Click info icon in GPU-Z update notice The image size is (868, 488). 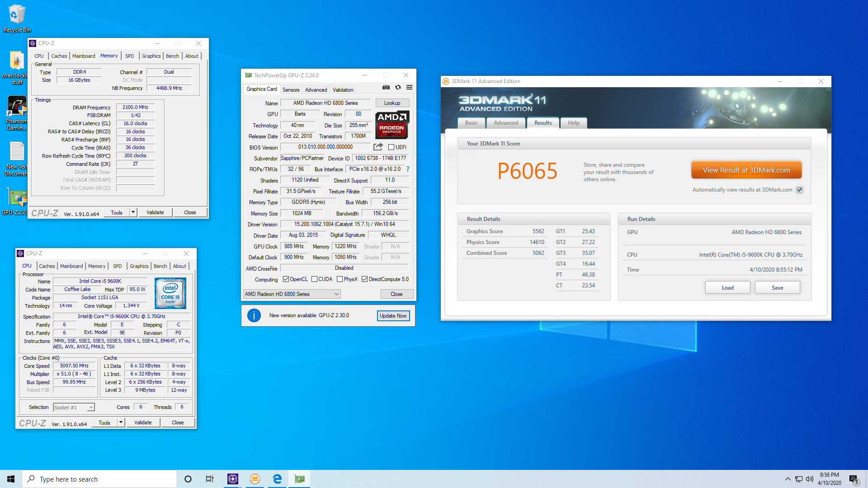pos(254,315)
